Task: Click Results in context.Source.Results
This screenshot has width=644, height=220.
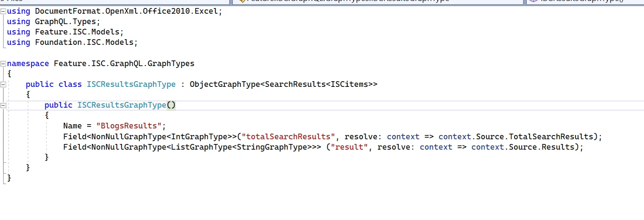Action: (558, 147)
